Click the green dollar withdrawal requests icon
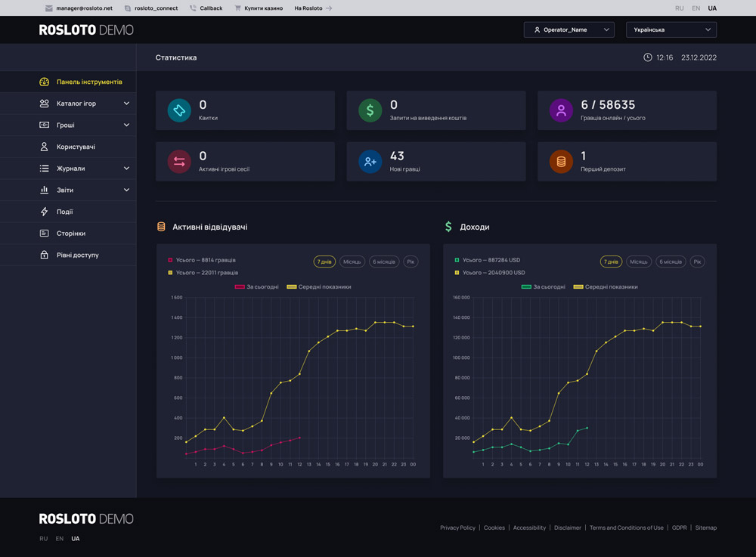Image resolution: width=756 pixels, height=557 pixels. [370, 110]
